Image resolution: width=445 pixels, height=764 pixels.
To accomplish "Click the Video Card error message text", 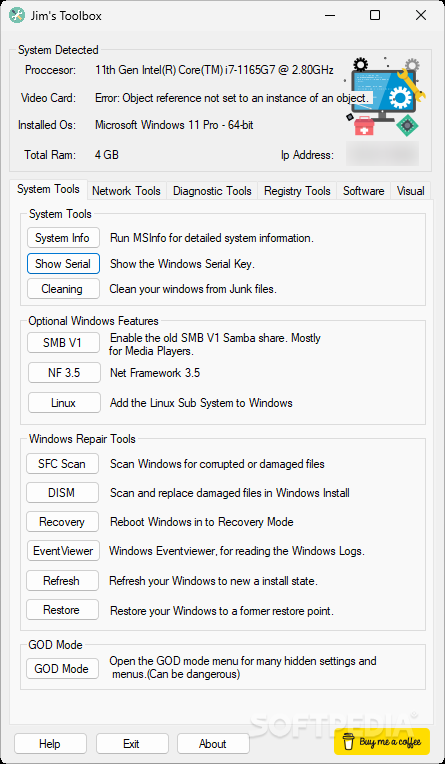I will [x=232, y=98].
